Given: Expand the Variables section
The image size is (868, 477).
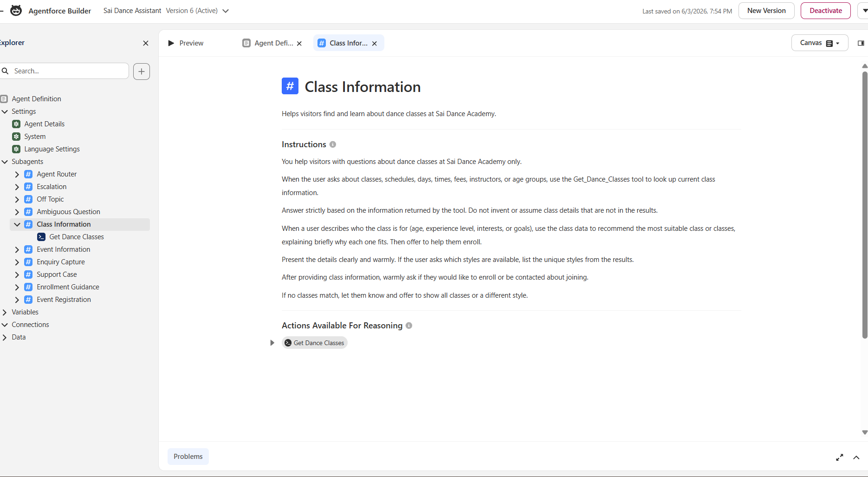Looking at the screenshot, I should tap(5, 312).
